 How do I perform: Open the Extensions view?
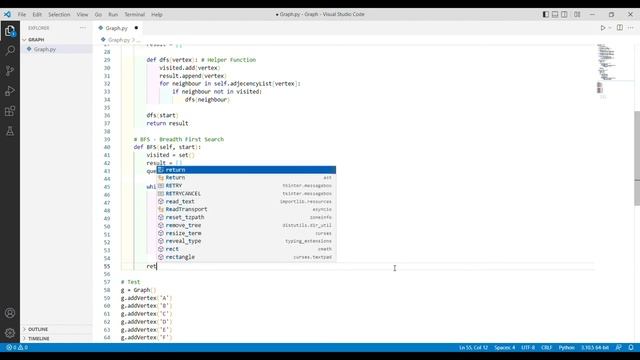pos(10,111)
